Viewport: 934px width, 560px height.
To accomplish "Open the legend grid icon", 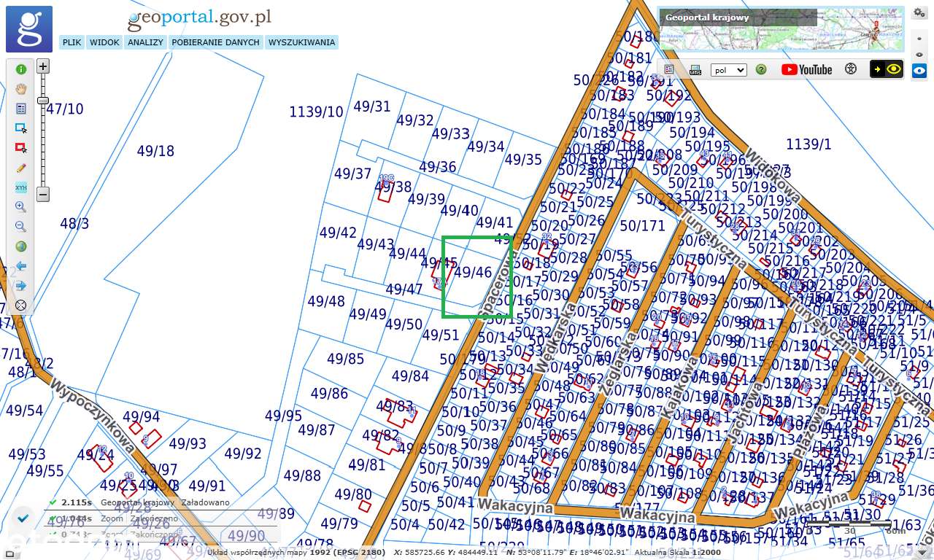I will [669, 69].
